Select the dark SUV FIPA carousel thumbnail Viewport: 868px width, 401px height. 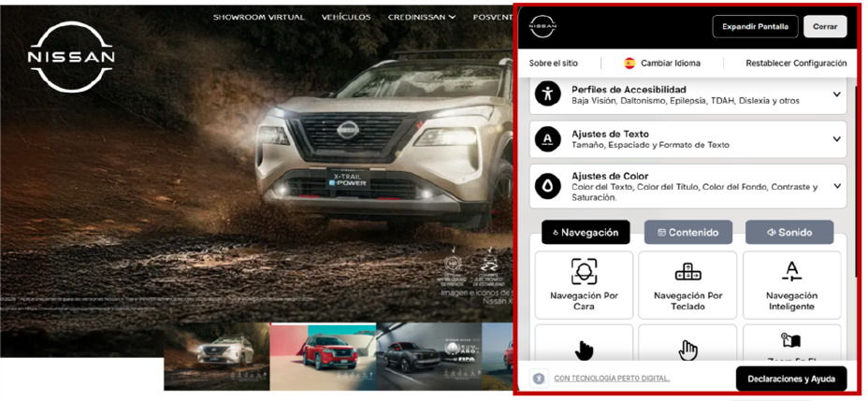click(x=428, y=357)
